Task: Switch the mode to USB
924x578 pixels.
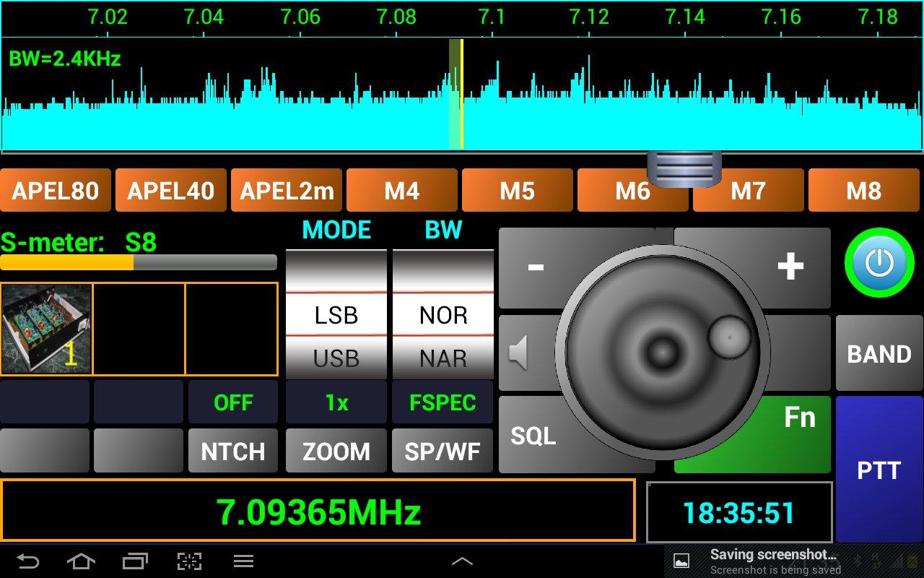Action: pyautogui.click(x=336, y=358)
